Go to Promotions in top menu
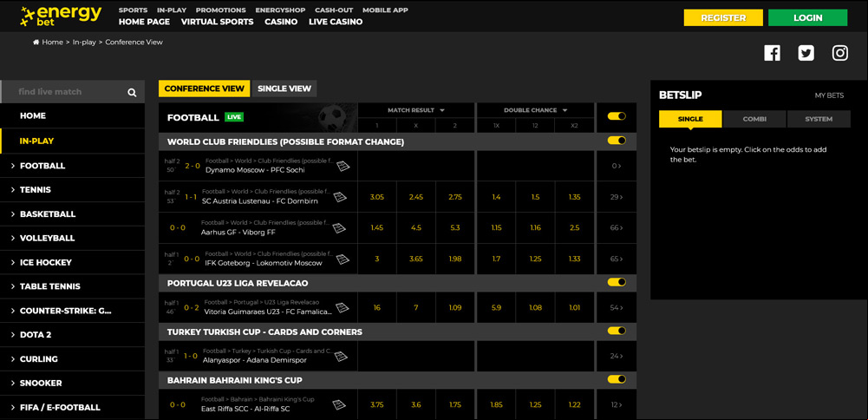Viewport: 868px width, 420px height. click(x=221, y=10)
